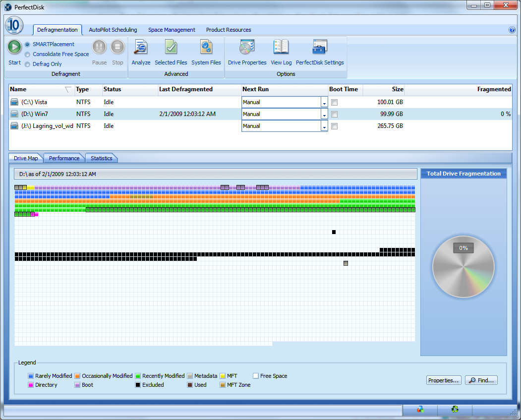521x420 pixels.
Task: Click the Pause defragmentation icon
Action: 99,47
